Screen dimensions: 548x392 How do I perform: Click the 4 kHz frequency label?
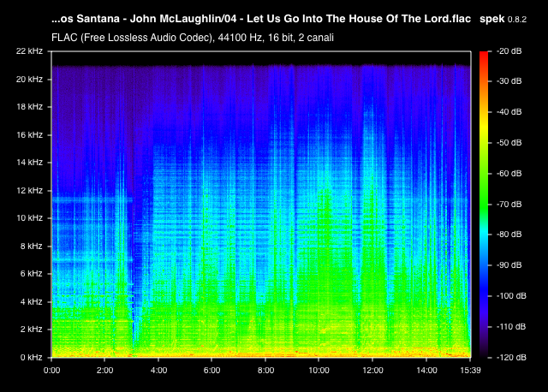tap(32, 301)
